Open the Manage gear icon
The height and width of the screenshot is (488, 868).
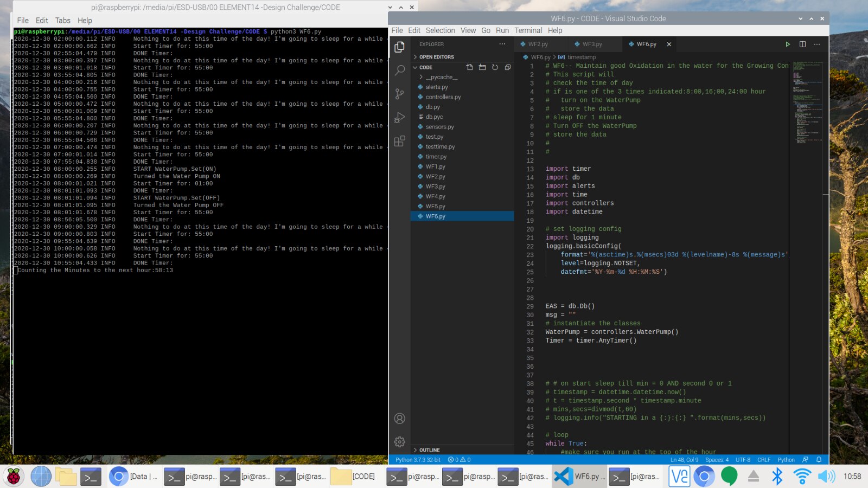click(400, 442)
